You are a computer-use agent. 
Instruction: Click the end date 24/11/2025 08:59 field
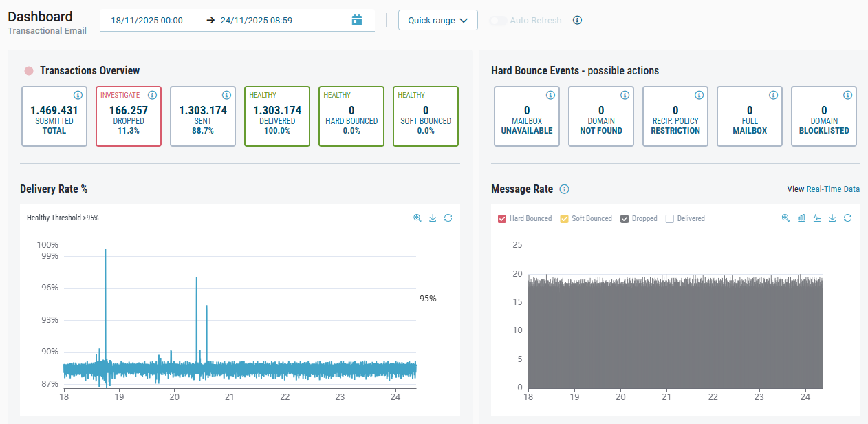coord(257,20)
